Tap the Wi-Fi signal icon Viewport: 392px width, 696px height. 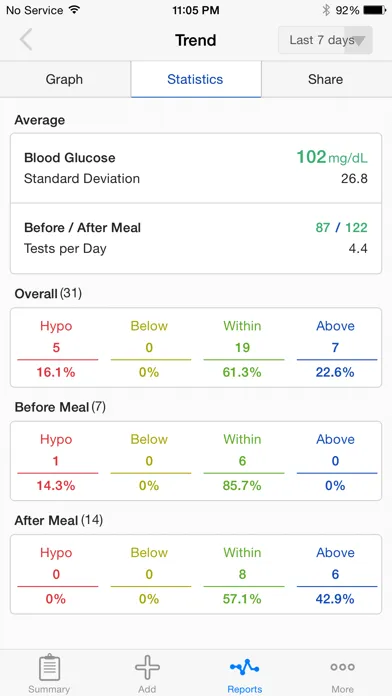coord(74,10)
